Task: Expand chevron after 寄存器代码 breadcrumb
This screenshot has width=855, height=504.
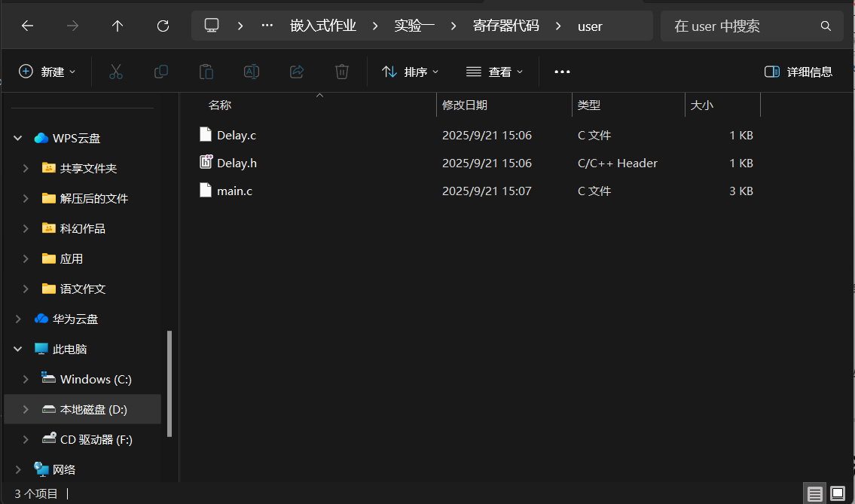Action: [x=558, y=26]
